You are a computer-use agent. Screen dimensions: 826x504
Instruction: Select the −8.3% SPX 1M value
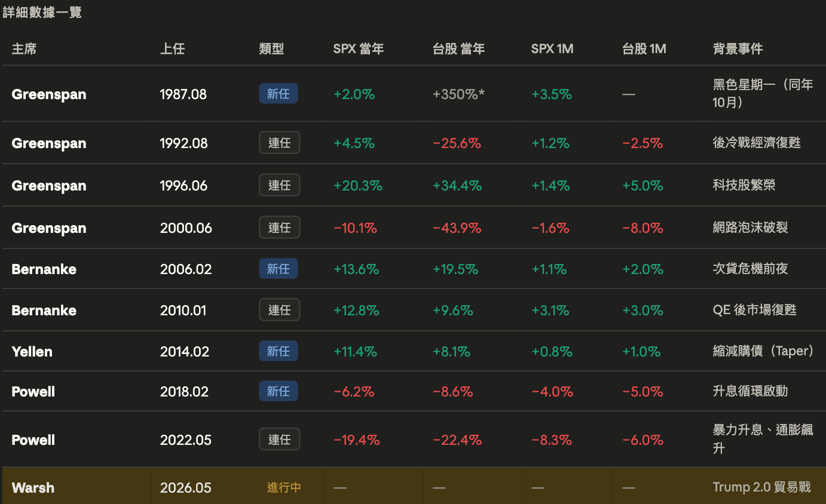pos(552,440)
